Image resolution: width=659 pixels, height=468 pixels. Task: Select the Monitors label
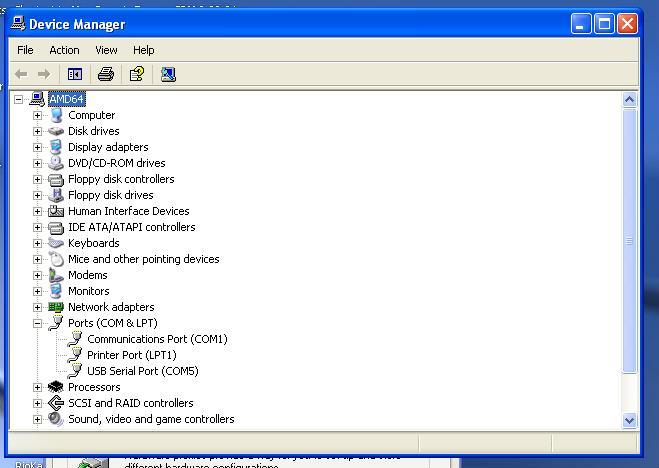click(x=89, y=291)
